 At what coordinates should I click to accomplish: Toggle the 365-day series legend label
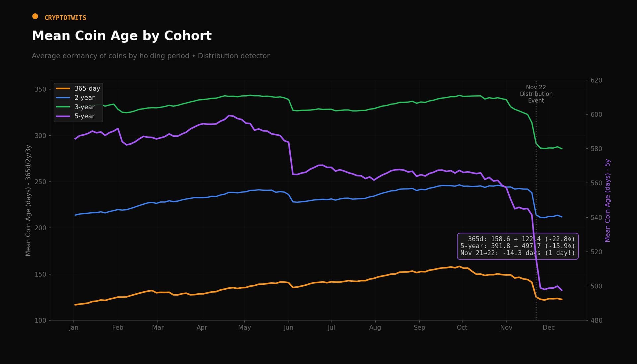click(x=87, y=89)
